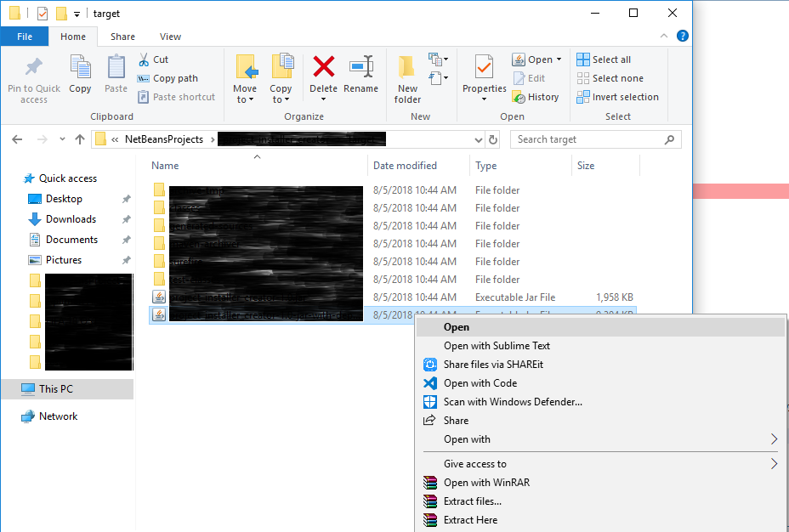Select Quick access in navigation pane

(60, 178)
